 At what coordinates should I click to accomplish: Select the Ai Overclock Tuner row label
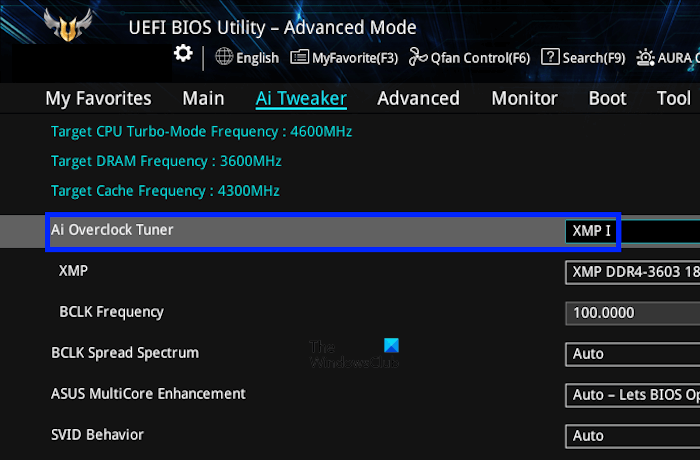(x=112, y=230)
